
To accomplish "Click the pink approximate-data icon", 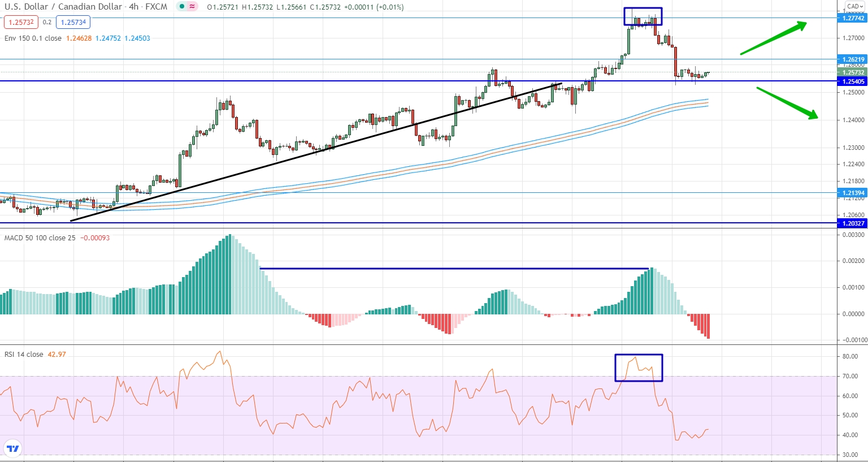I will pyautogui.click(x=193, y=7).
